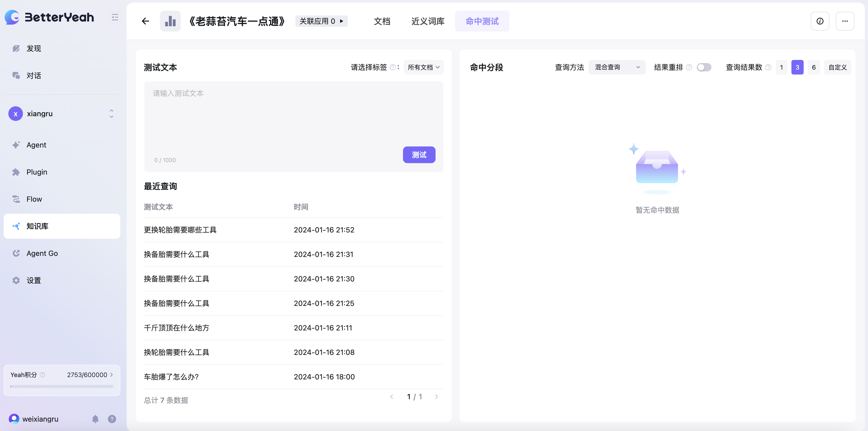The width and height of the screenshot is (868, 431).
Task: Click the weixiangru user avatar
Action: click(14, 419)
